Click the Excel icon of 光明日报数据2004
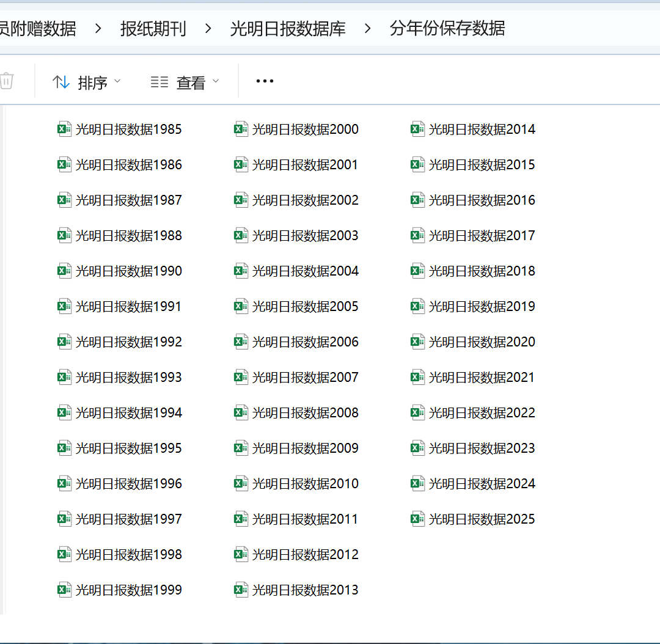This screenshot has height=644, width=660. [241, 271]
